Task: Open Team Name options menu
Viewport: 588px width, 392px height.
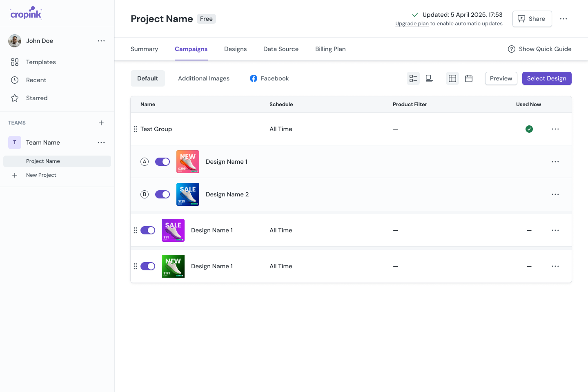Action: click(x=101, y=143)
